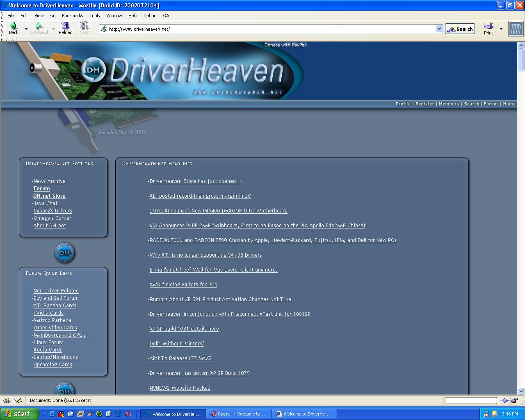Screen dimensions: 525x420
Task: Open the Go menu
Action: (x=53, y=16)
